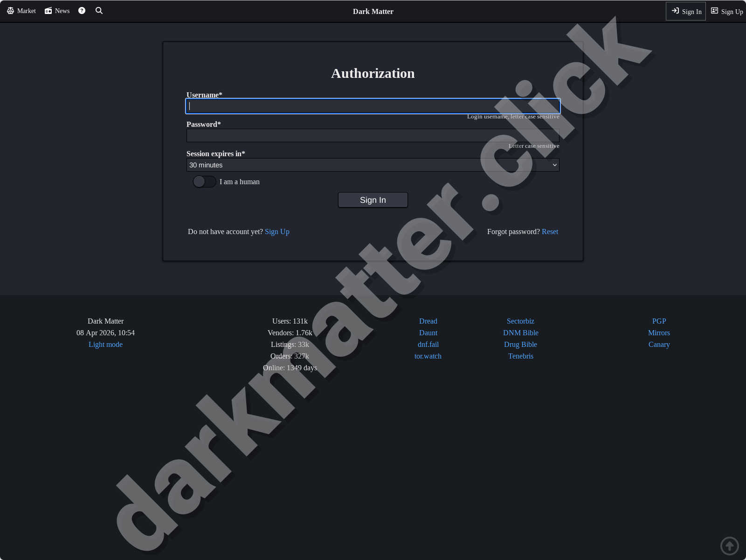The width and height of the screenshot is (746, 560).
Task: Click the "Sign Up" account link
Action: point(277,231)
